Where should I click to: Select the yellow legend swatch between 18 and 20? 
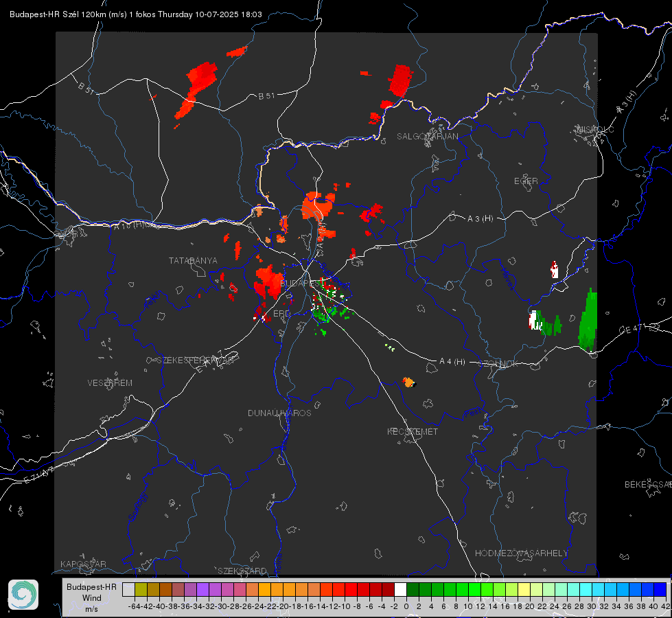tap(524, 589)
